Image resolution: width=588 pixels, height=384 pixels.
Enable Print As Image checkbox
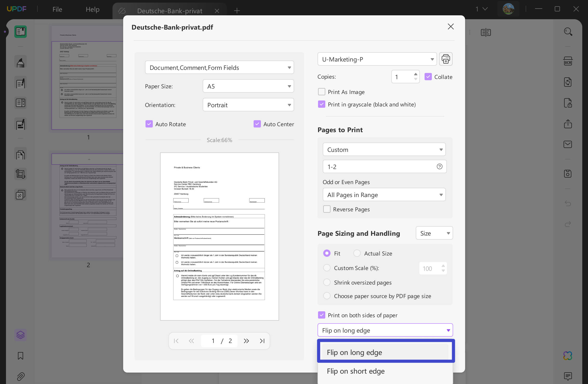tap(322, 92)
